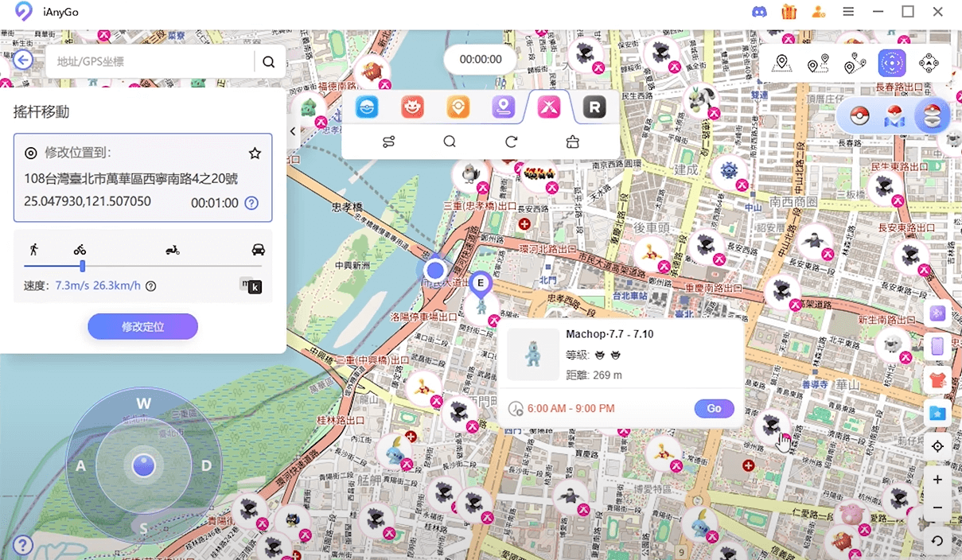Open the filter settings icon in map panel

[388, 142]
